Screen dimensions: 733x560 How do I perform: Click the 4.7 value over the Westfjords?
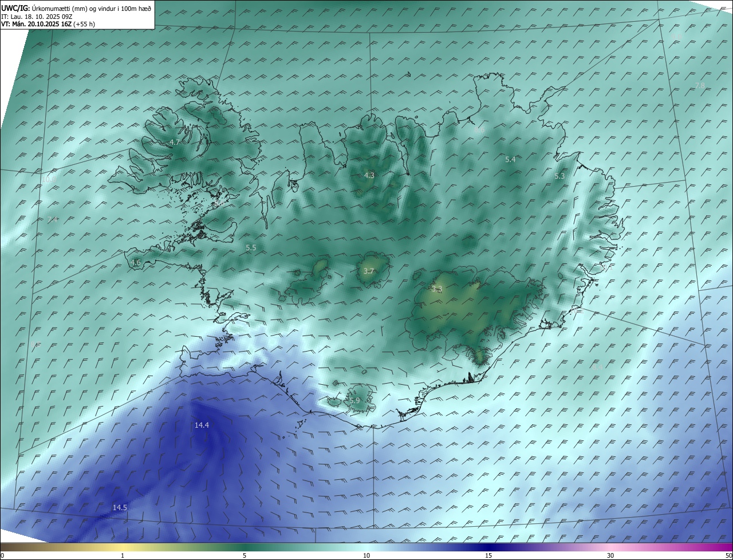175,142
